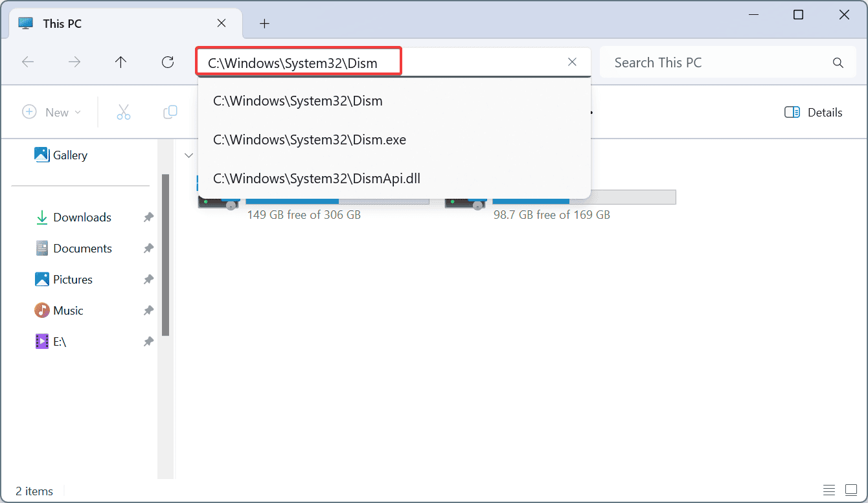Click the 2 items status text
Screen dimensions: 868x503
(34, 491)
